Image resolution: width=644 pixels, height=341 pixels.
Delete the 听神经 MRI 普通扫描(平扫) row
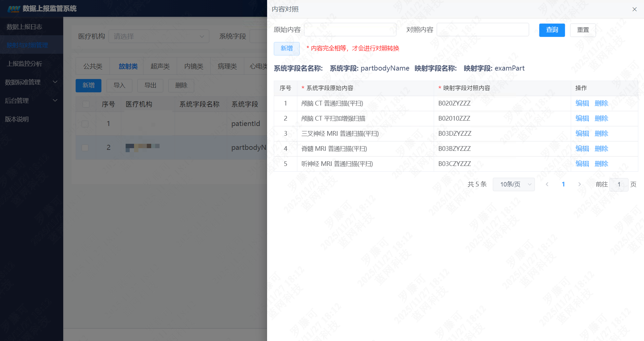(601, 164)
